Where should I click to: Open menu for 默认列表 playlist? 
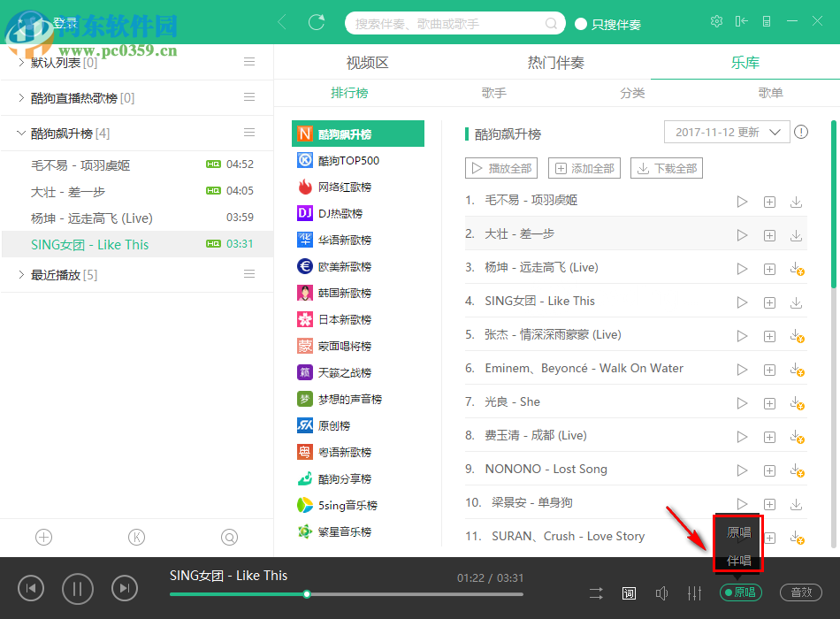(x=249, y=62)
